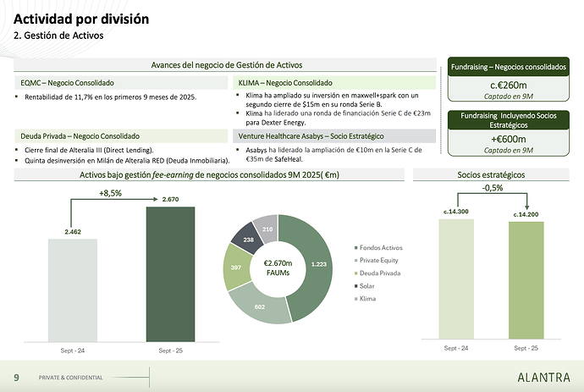Image resolution: width=584 pixels, height=392 pixels.
Task: Click the 'Activos bajo gestión fee-earning' chart title
Action: coord(209,174)
